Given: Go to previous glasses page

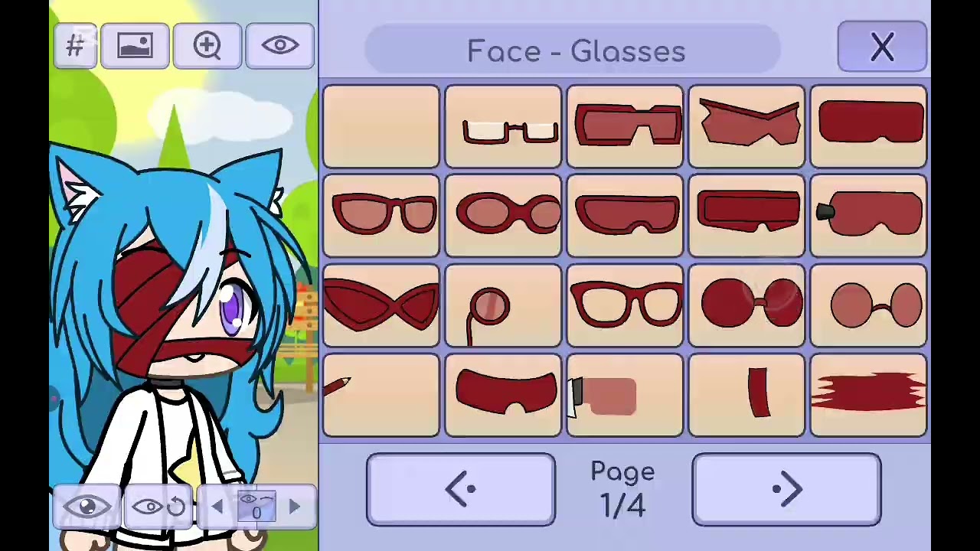Looking at the screenshot, I should click(461, 490).
